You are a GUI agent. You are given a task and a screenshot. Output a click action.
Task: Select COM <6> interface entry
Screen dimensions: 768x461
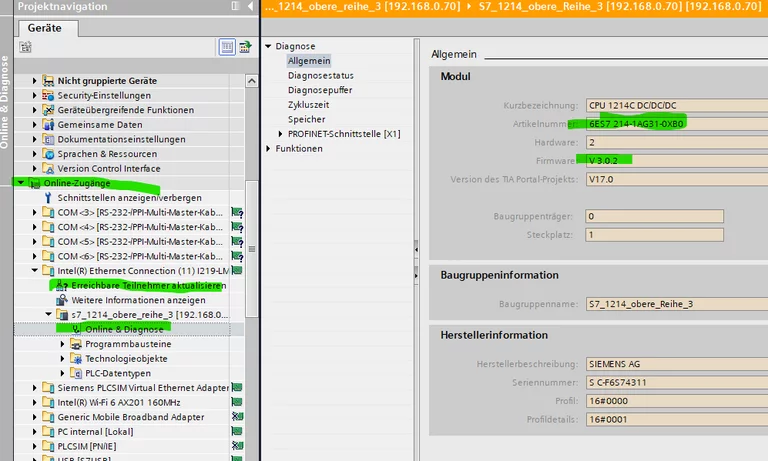140,256
